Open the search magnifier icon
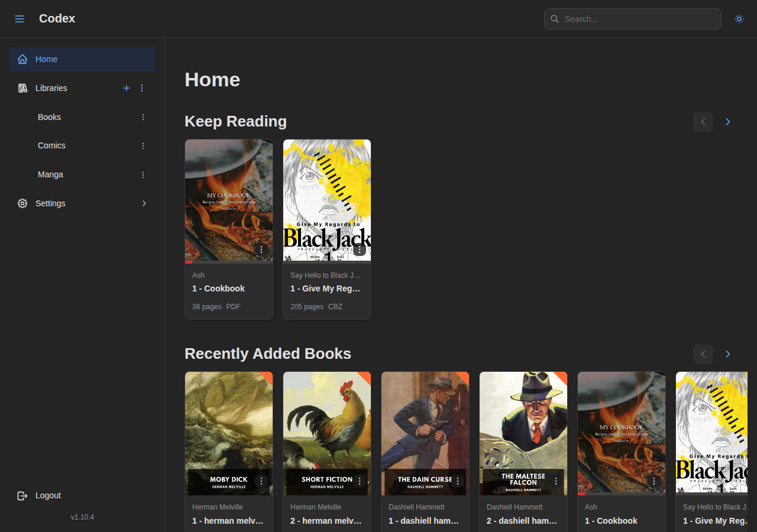 554,19
